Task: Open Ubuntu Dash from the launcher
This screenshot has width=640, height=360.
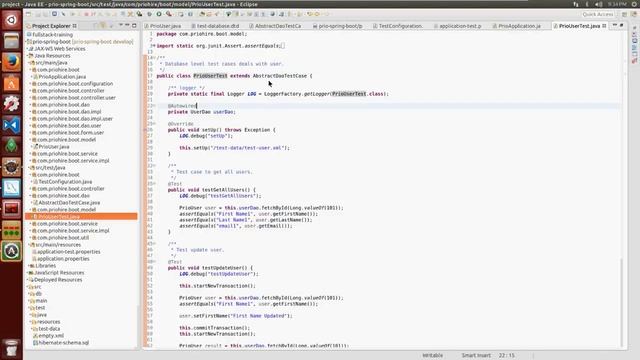Action: pos(11,20)
